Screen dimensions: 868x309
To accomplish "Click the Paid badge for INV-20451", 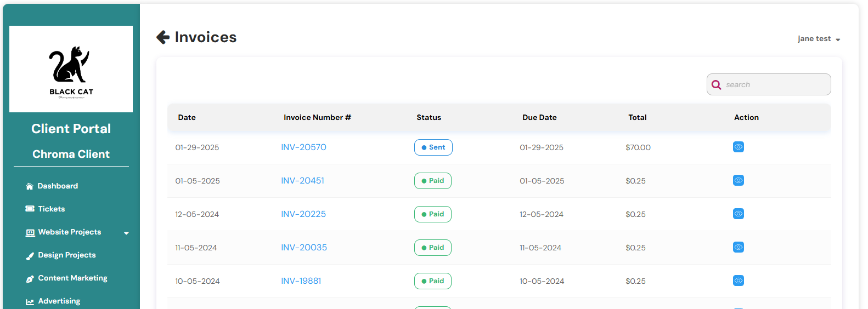I will point(433,181).
